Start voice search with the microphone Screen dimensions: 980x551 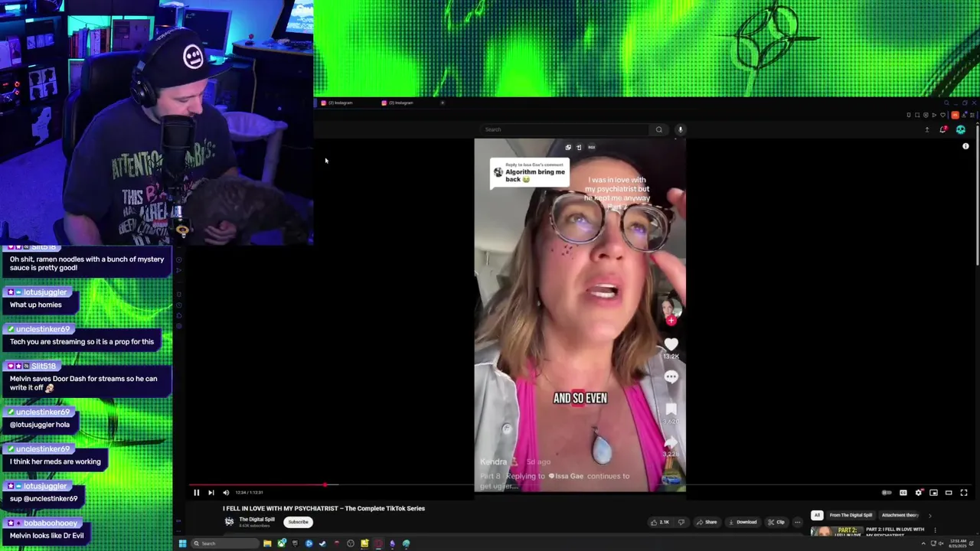click(x=680, y=129)
